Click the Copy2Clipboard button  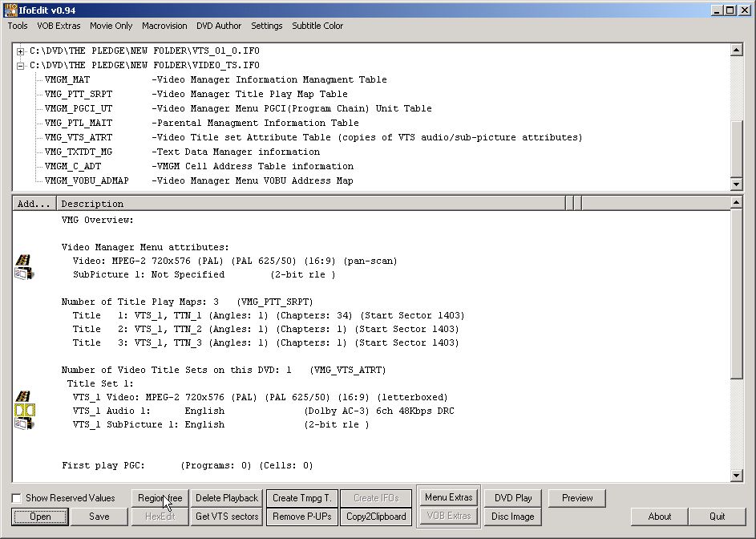376,517
